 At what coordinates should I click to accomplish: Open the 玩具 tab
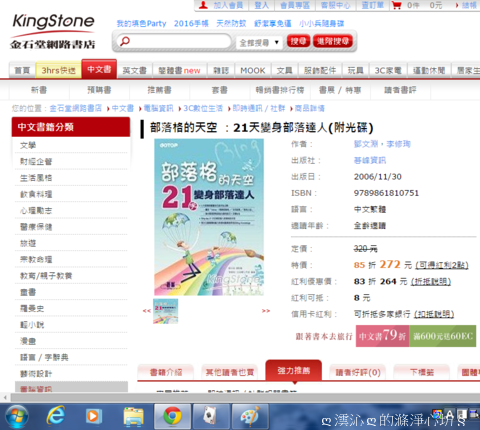[356, 70]
